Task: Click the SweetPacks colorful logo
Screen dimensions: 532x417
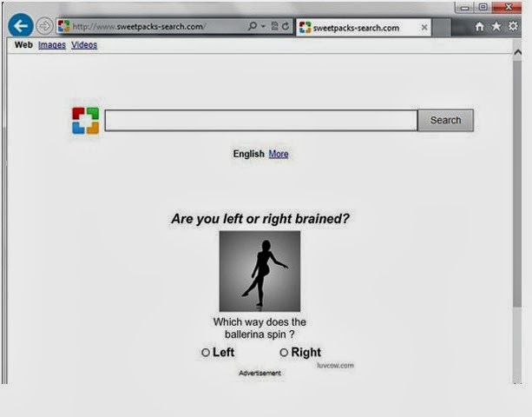Action: [86, 121]
